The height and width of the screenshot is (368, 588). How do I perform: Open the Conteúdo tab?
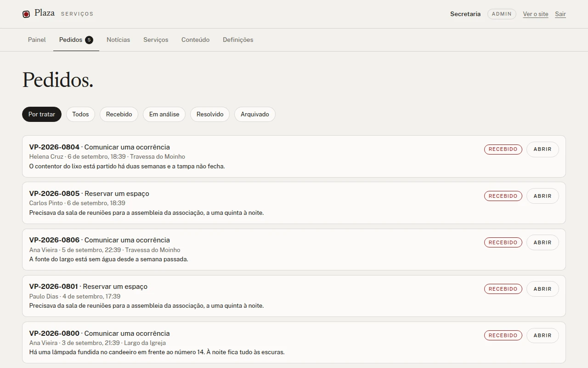(195, 40)
